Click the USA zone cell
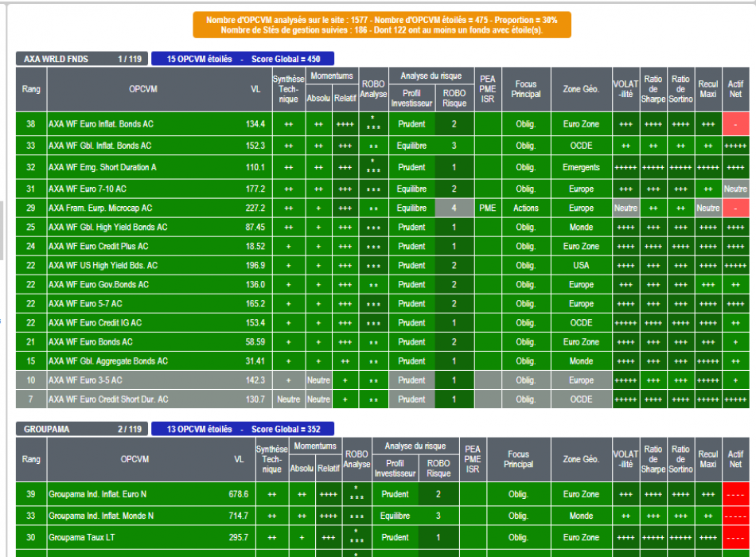 click(581, 266)
